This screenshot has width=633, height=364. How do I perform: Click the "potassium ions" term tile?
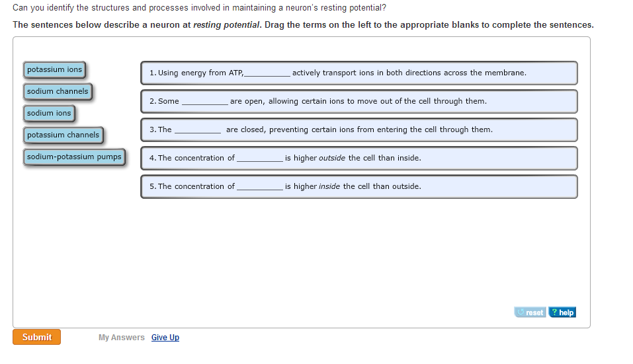pyautogui.click(x=55, y=69)
